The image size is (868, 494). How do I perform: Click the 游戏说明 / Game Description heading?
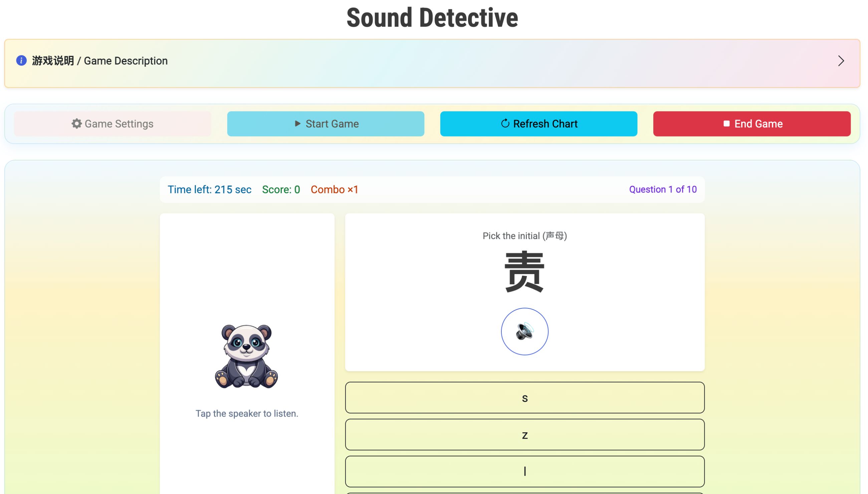coord(100,61)
